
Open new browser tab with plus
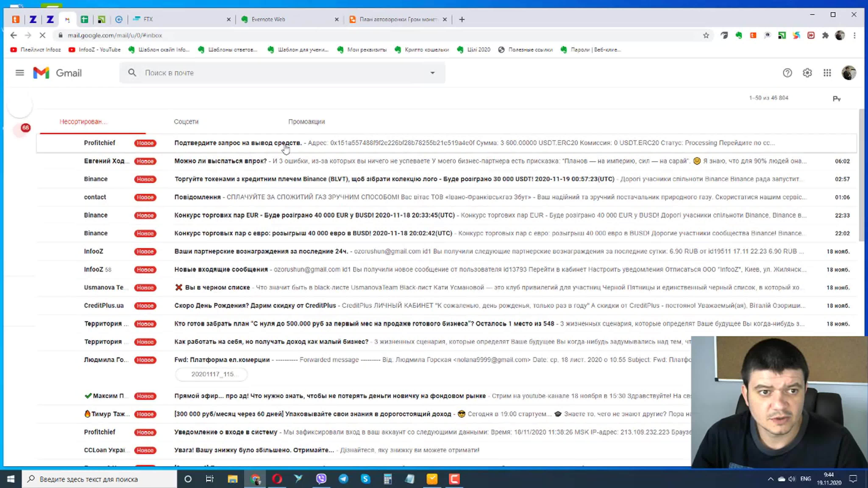pos(462,19)
